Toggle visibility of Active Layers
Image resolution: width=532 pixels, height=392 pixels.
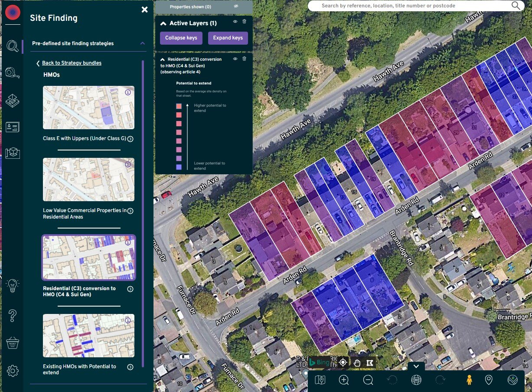pos(235,22)
